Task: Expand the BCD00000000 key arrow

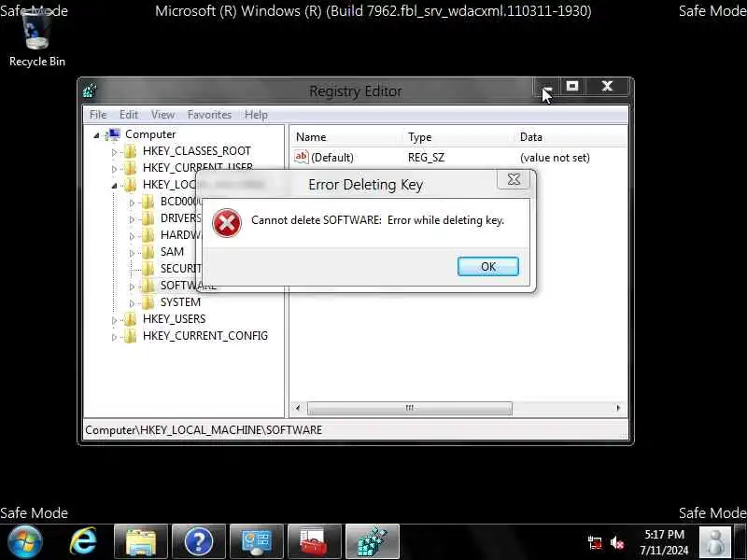Action: [x=132, y=203]
